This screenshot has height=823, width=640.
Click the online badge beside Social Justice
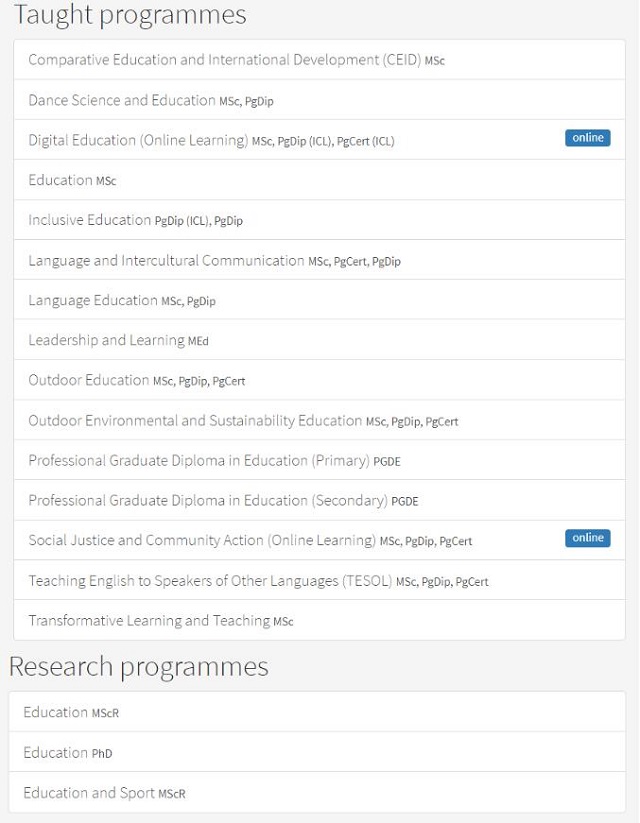pyautogui.click(x=587, y=538)
